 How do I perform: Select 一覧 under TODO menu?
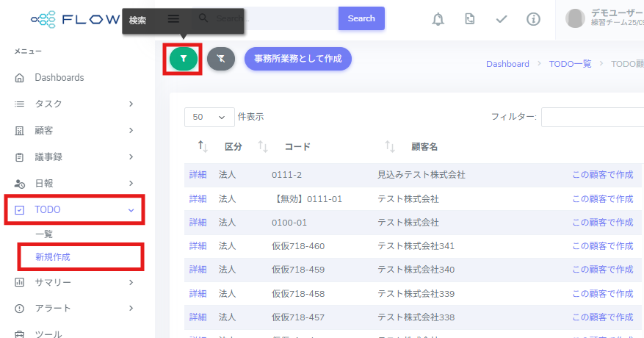click(x=44, y=234)
